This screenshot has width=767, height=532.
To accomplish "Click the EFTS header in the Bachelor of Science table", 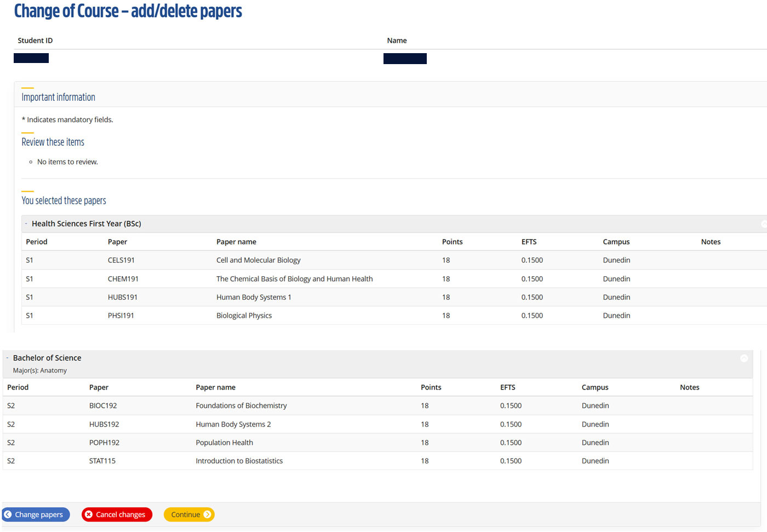I will click(508, 387).
